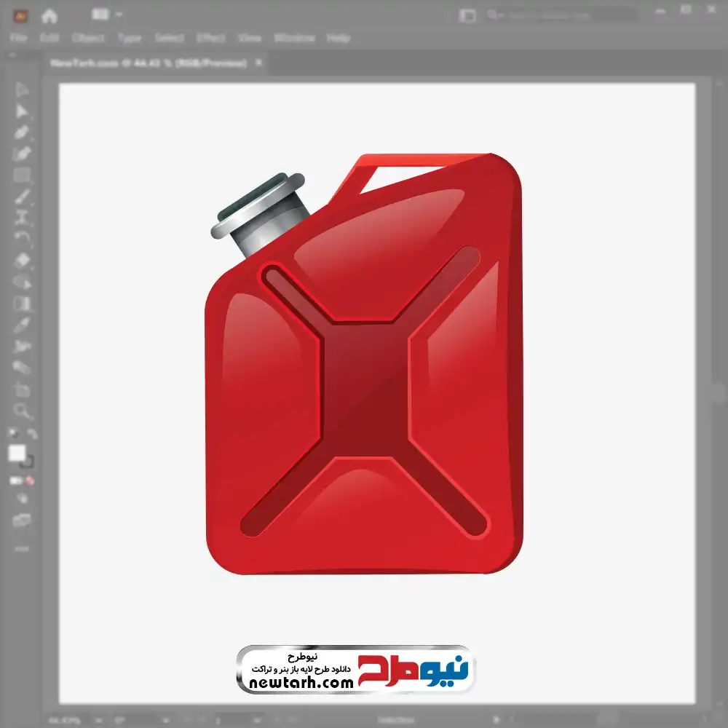Go to the Home screen

click(x=50, y=15)
